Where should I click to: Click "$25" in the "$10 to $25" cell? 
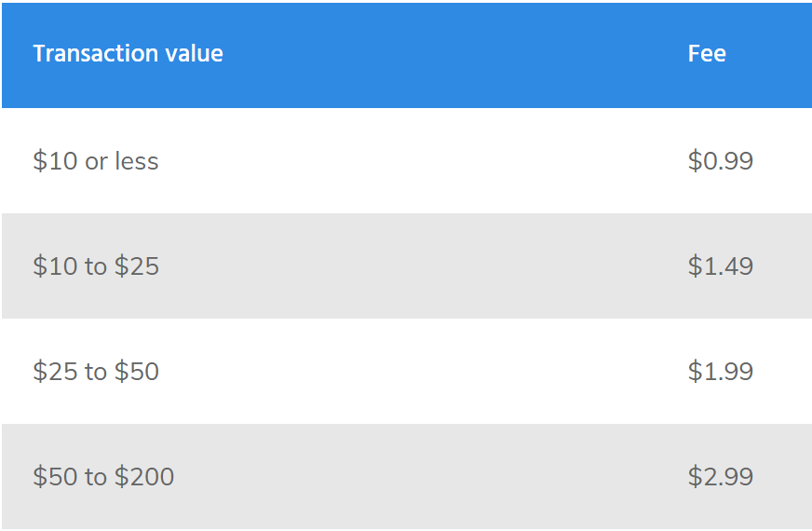pos(137,266)
